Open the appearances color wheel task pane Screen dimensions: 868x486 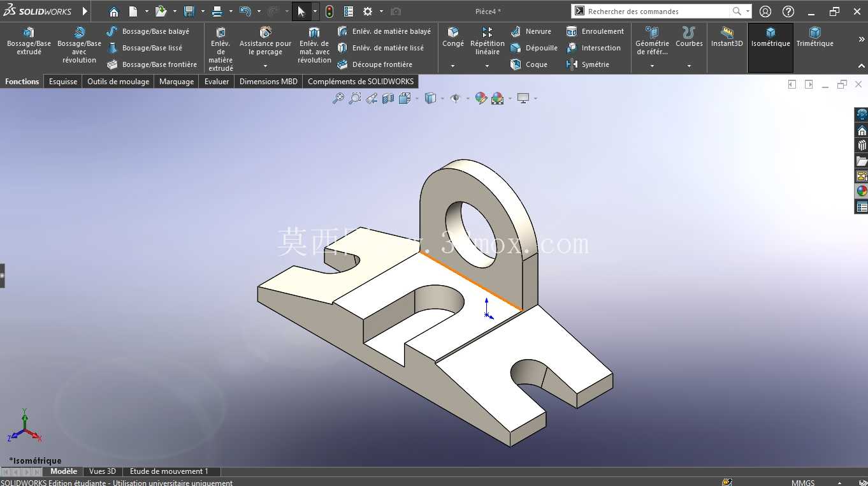click(862, 191)
